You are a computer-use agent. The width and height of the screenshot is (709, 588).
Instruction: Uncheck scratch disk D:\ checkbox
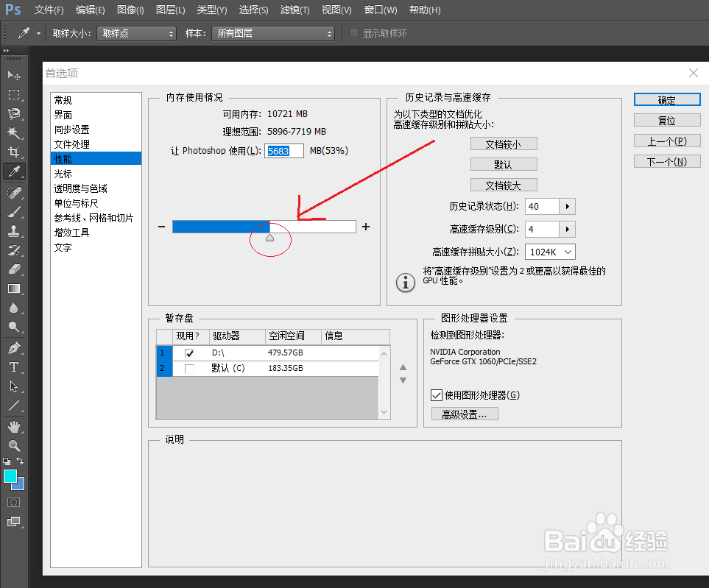(x=189, y=353)
